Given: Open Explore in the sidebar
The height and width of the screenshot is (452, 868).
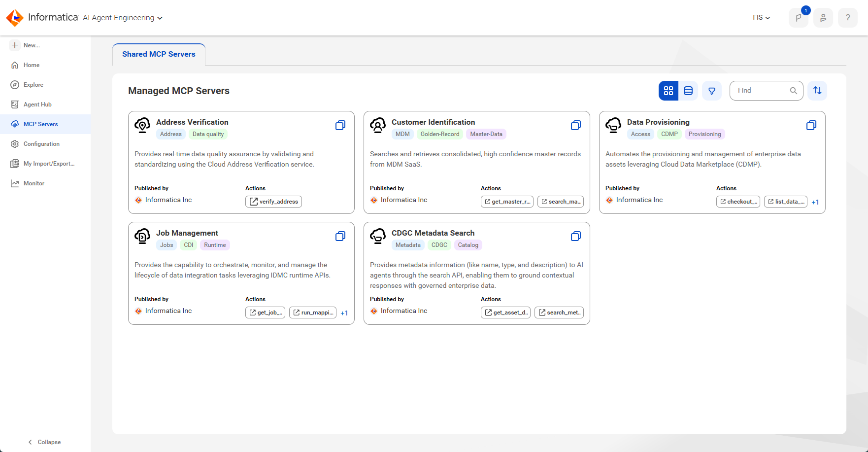Looking at the screenshot, I should pyautogui.click(x=45, y=85).
